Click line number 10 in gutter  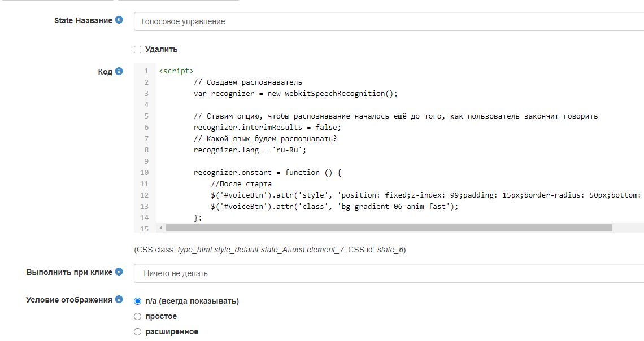pyautogui.click(x=144, y=172)
